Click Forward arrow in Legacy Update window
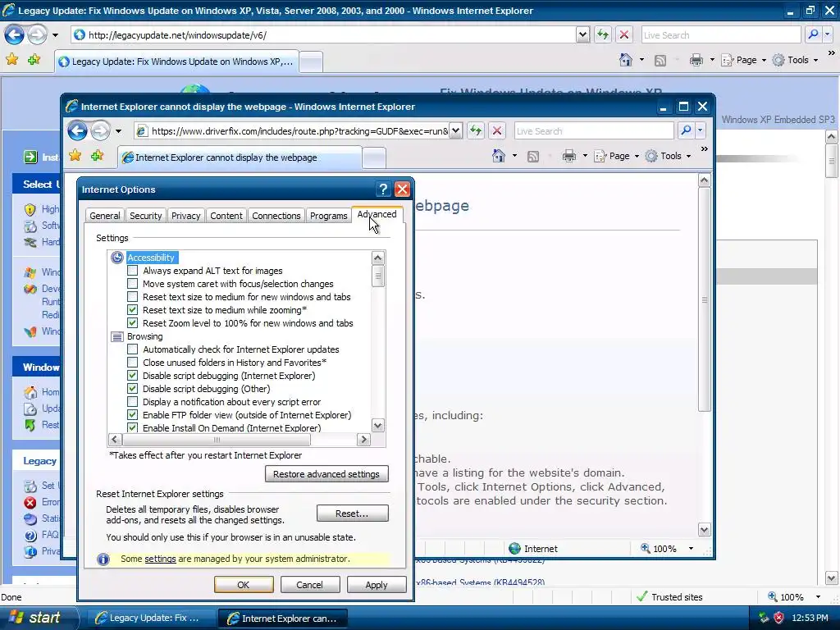 [37, 34]
